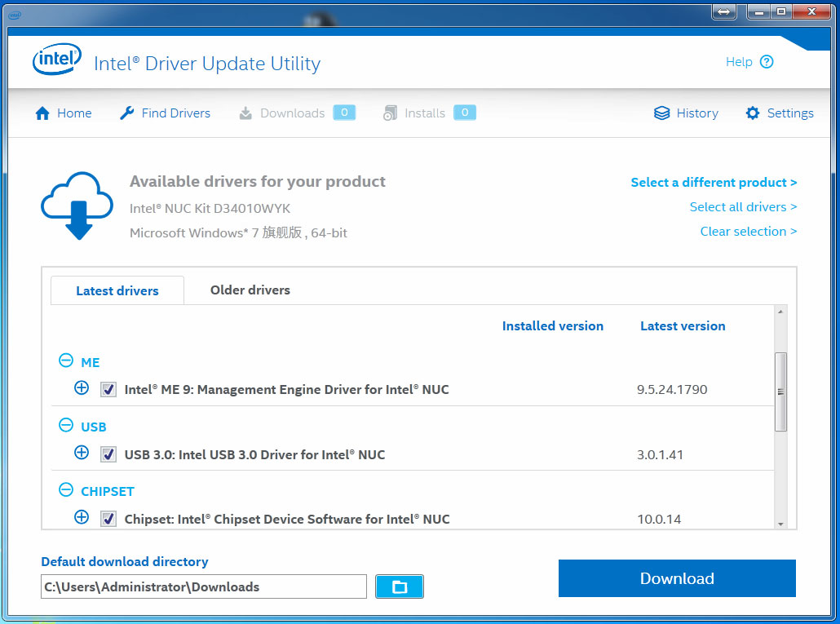Click Clear selection link
This screenshot has height=624, width=840.
click(749, 232)
